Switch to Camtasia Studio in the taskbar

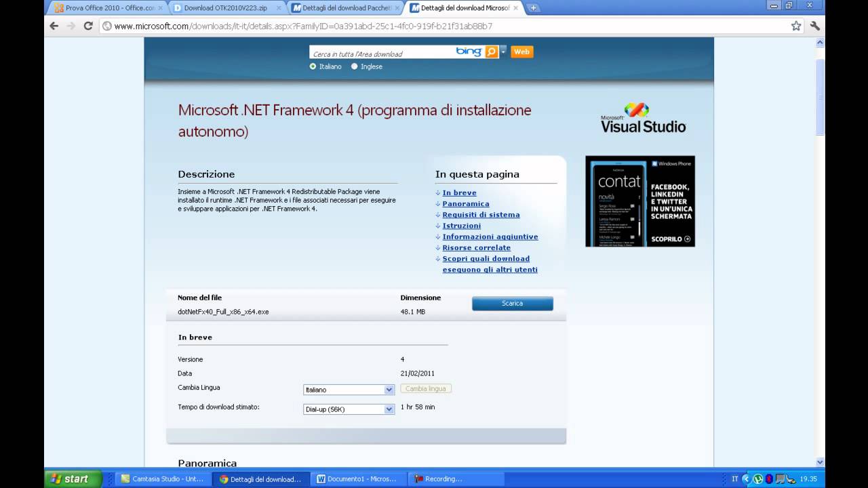click(x=161, y=479)
